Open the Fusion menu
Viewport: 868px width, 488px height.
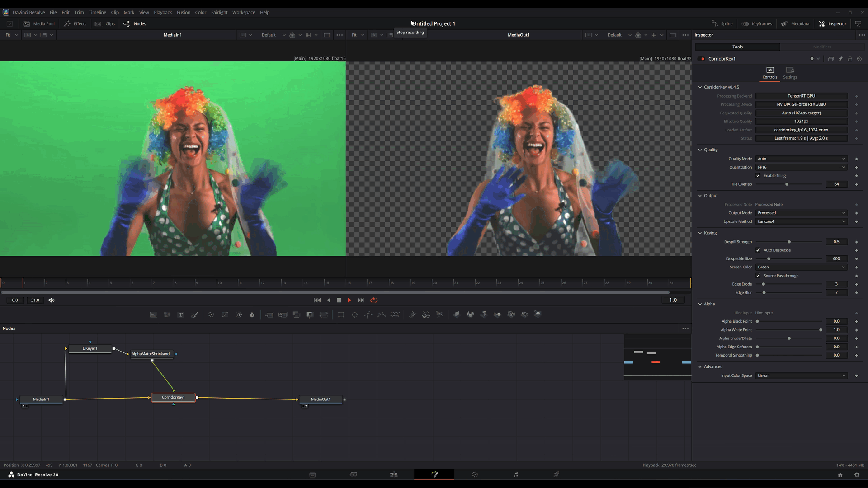(x=184, y=12)
